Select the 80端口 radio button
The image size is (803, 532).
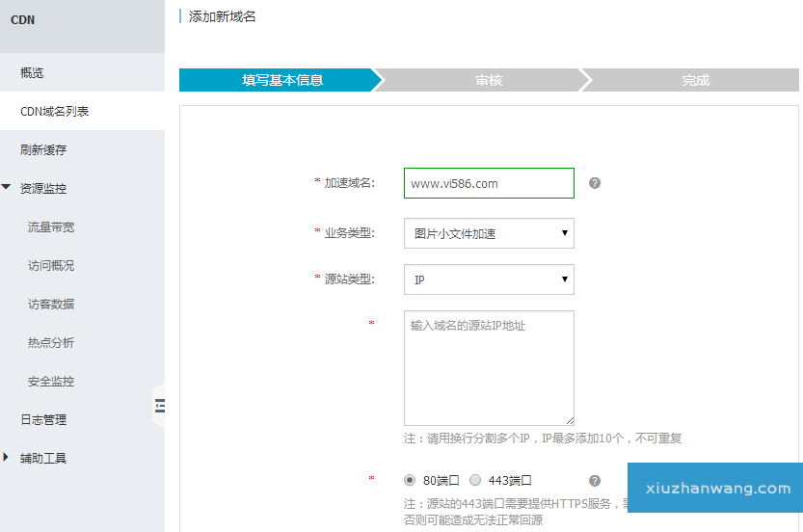point(410,480)
